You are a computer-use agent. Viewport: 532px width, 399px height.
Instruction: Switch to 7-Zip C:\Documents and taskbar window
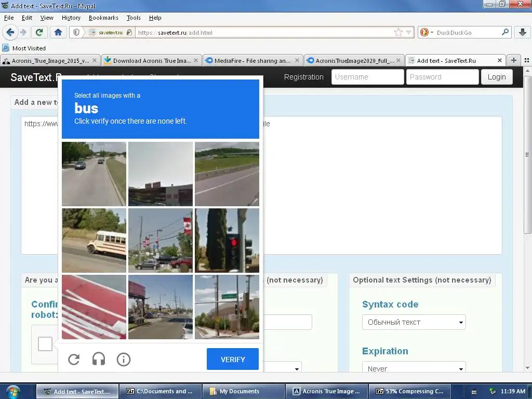[159, 391]
